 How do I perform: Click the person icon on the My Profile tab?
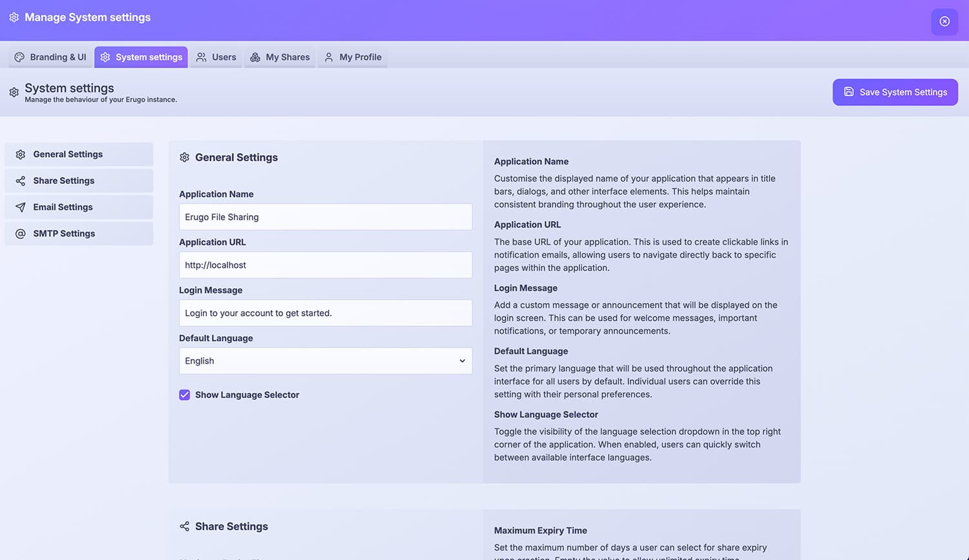click(x=329, y=57)
